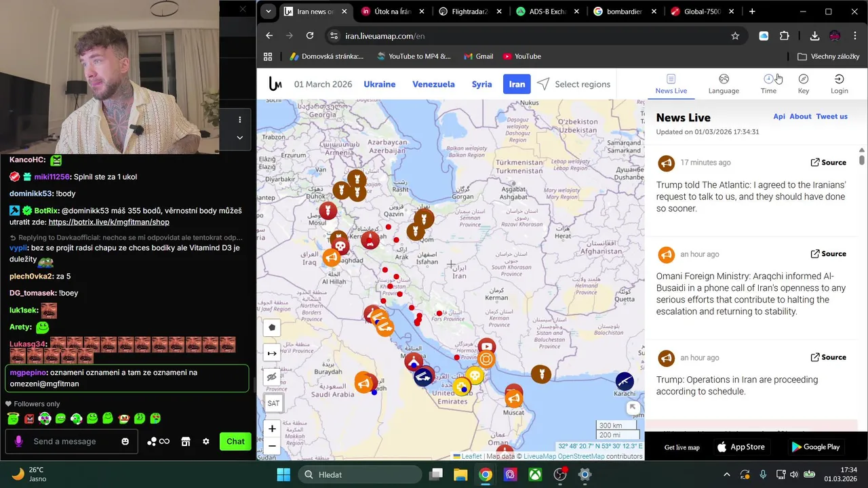Open the Všechny záložky bookmarks folder
The height and width of the screenshot is (488, 868).
point(828,56)
